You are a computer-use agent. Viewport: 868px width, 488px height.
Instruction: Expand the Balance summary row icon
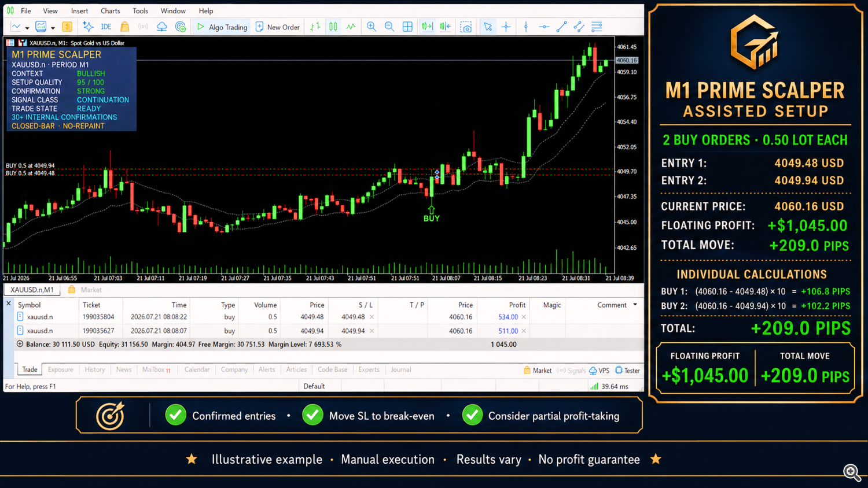(20, 344)
